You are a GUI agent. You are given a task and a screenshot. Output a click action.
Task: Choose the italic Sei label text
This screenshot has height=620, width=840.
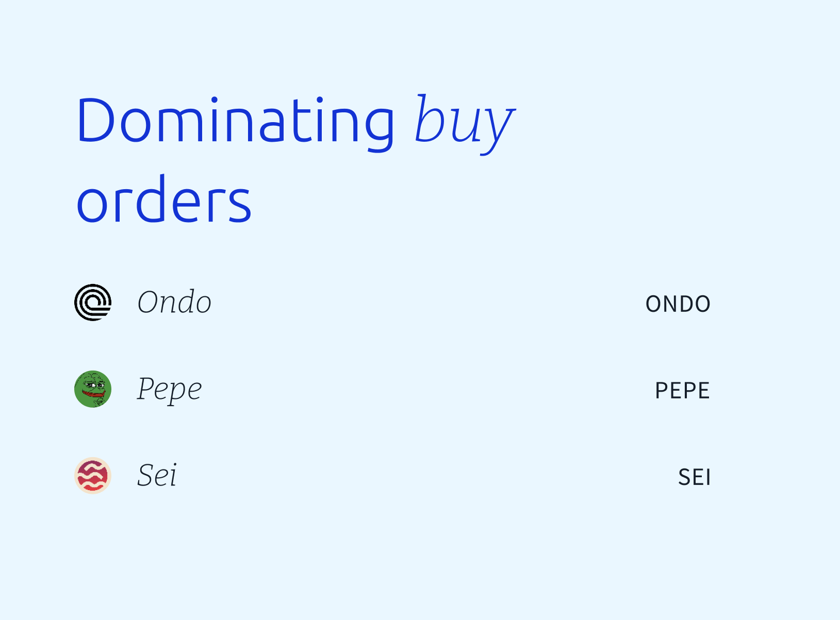coord(157,475)
